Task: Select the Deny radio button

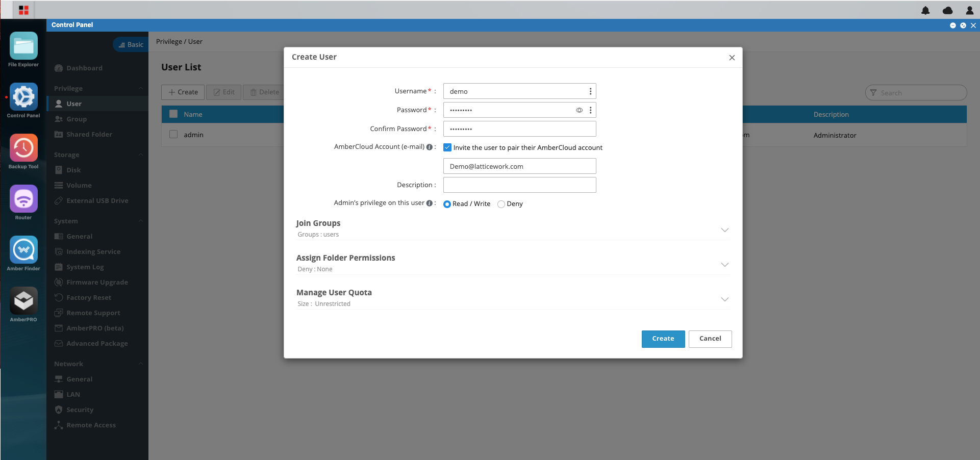Action: (501, 204)
